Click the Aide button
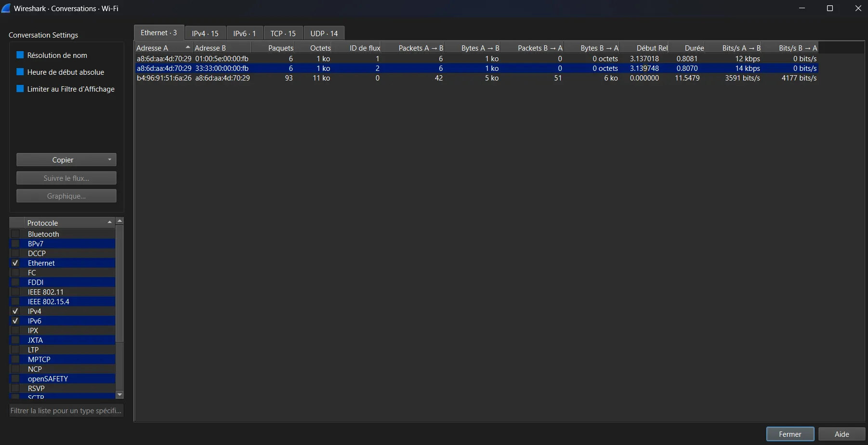Screen dimensions: 868x445 pos(842,434)
